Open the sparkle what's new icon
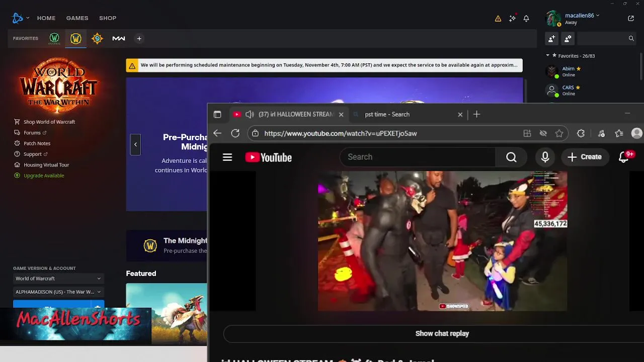Viewport: 644px width, 362px height. pos(512,19)
